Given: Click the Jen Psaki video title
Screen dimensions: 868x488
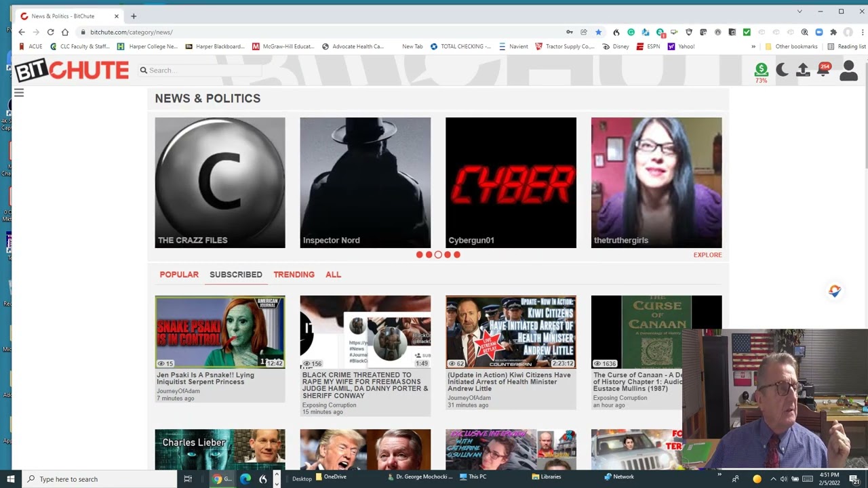Looking at the screenshot, I should tap(205, 378).
